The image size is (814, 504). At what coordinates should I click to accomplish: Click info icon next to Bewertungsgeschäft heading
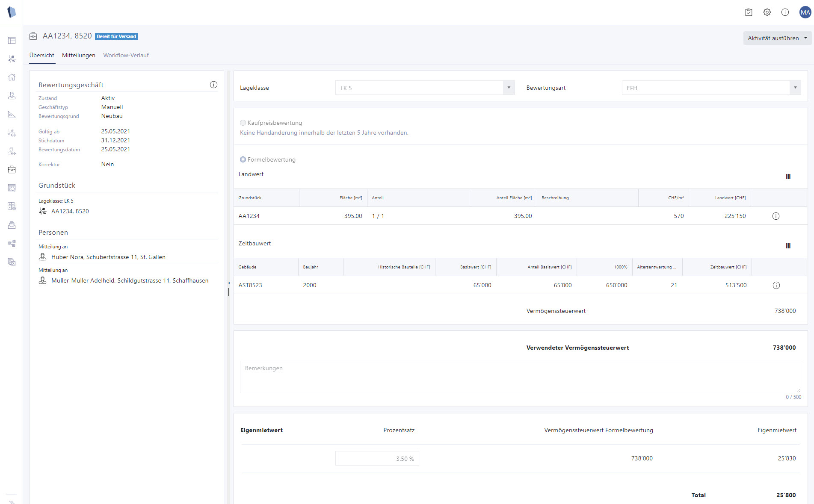[x=213, y=85]
